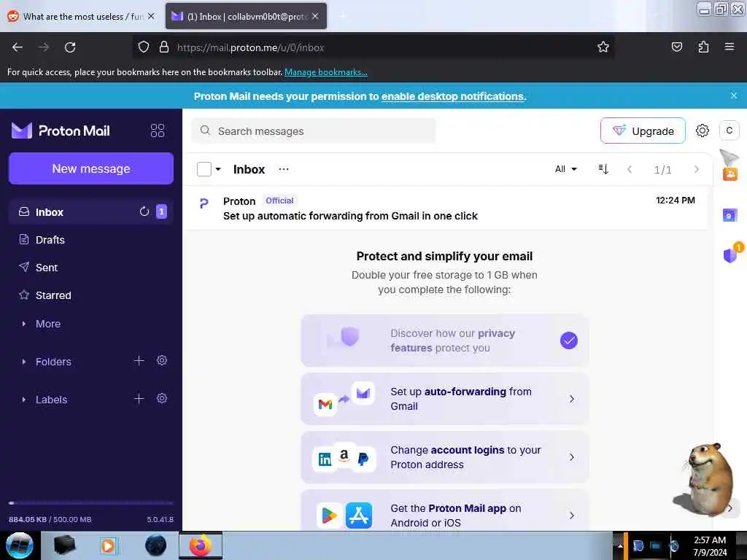Click version number 5.0.41.8
Screen dimensions: 747x560
[x=160, y=519]
